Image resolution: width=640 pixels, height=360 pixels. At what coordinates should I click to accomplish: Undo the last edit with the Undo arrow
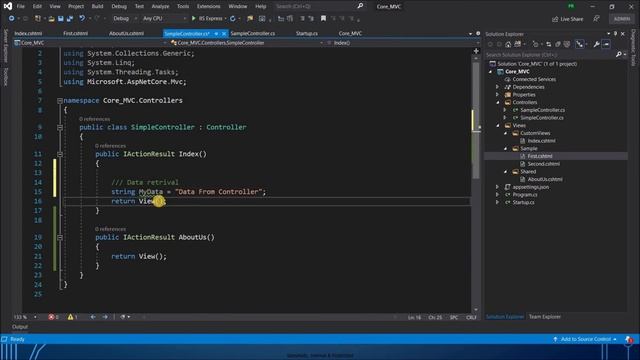[x=82, y=18]
